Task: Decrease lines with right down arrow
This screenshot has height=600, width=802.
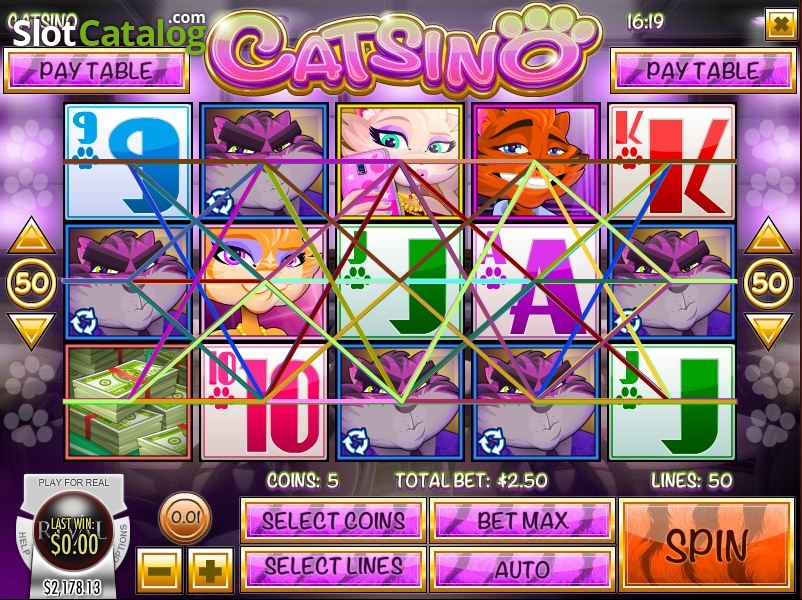Action: [x=768, y=331]
